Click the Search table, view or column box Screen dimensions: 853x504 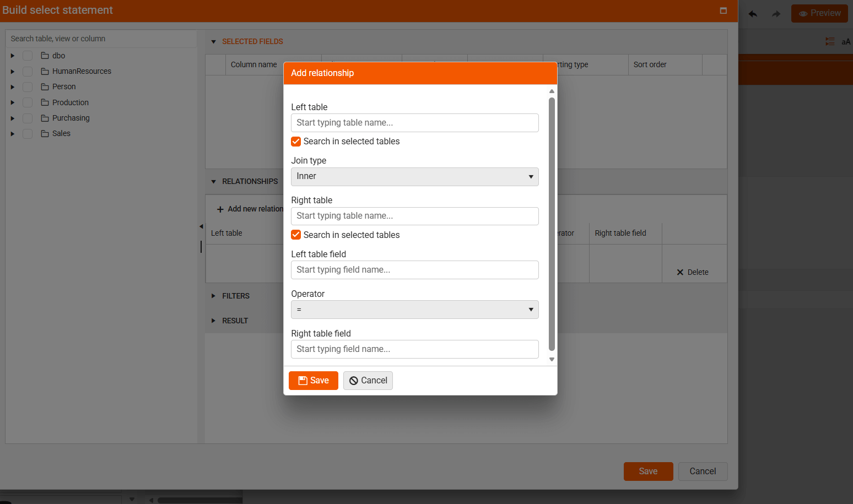[x=101, y=39]
